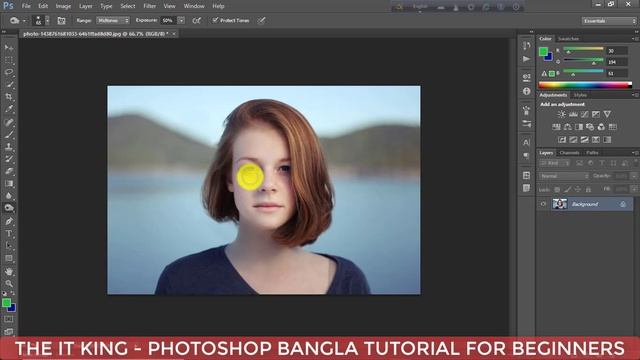Open the History panel icon
Viewport: 640px width, 360px height.
pyautogui.click(x=527, y=45)
